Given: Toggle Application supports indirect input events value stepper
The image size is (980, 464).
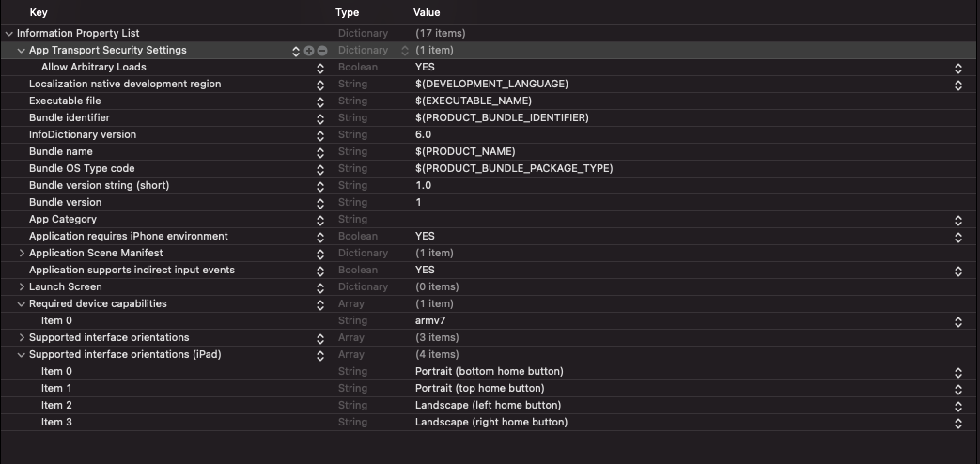Looking at the screenshot, I should (x=958, y=271).
